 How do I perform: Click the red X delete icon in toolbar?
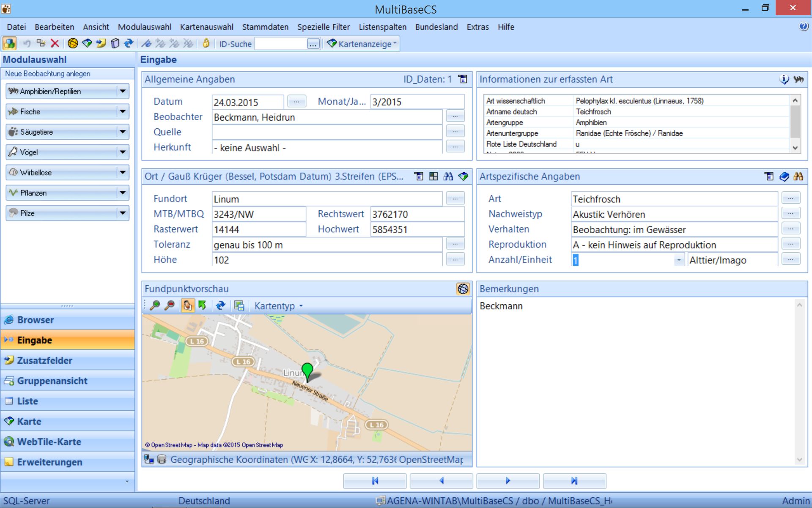pyautogui.click(x=55, y=44)
